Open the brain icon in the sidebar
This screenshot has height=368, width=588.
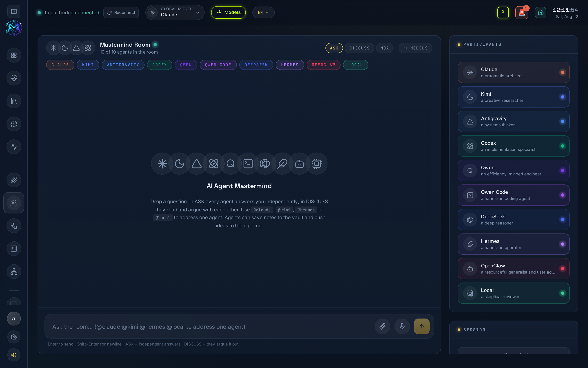tap(14, 124)
